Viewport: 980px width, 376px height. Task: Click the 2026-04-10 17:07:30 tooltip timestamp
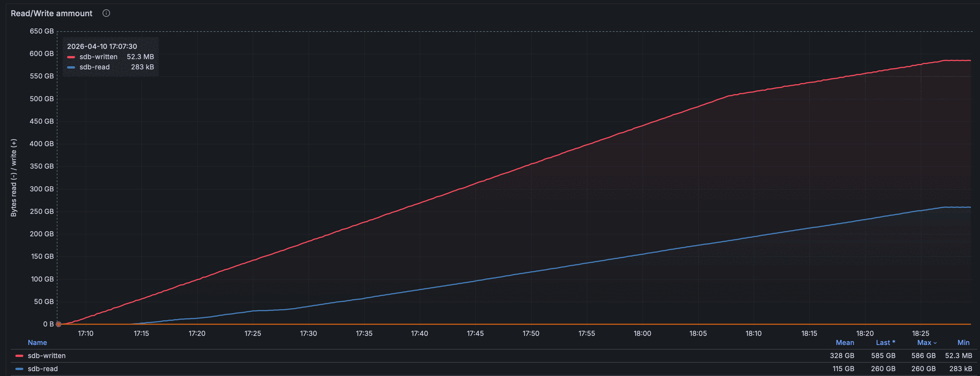coord(102,46)
